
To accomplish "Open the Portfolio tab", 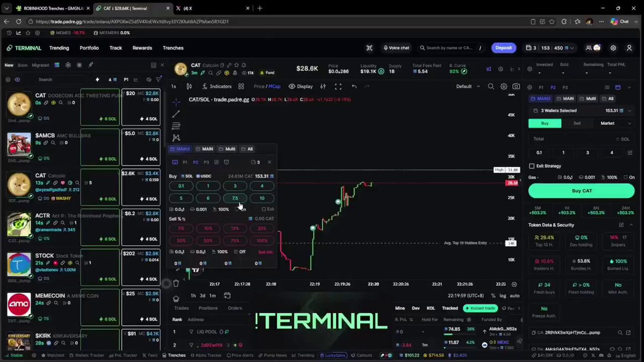I will pos(89,48).
